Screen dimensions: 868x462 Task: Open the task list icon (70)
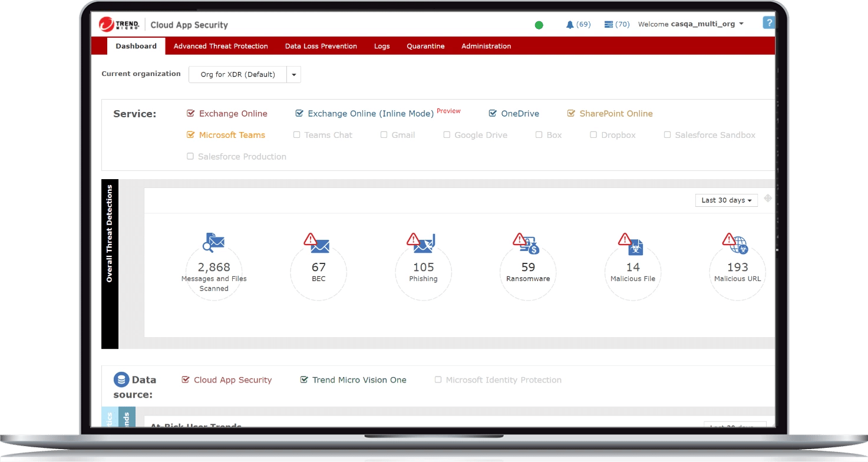617,24
